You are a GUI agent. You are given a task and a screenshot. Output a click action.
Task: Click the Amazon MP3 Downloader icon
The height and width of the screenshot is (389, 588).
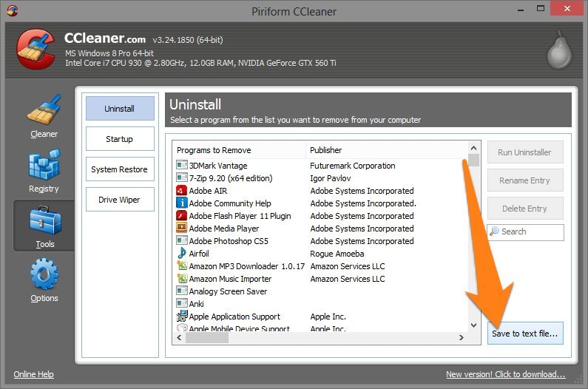pyautogui.click(x=182, y=266)
